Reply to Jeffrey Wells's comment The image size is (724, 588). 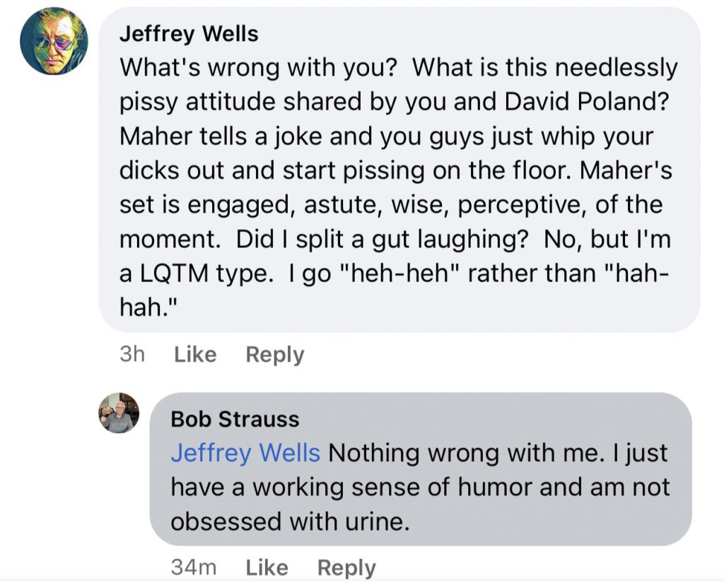274,354
